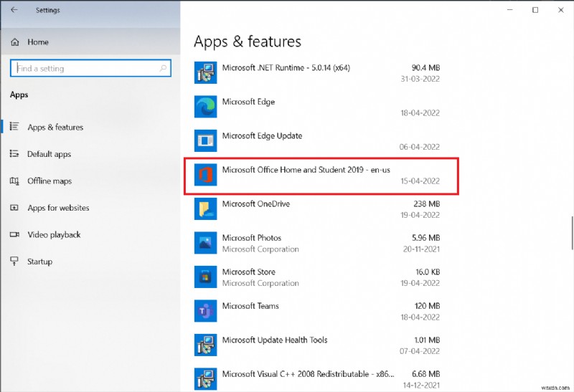Click the Microsoft Teams icon
Screen dimensions: 574x392
coord(205,311)
